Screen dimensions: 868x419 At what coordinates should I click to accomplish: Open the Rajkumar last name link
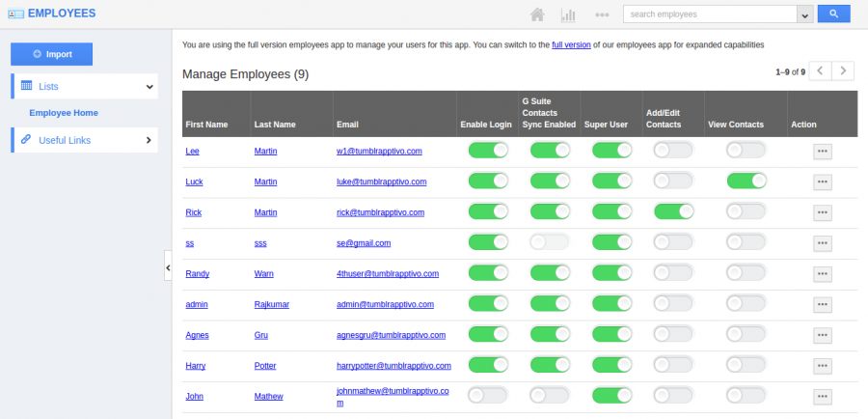coord(272,304)
